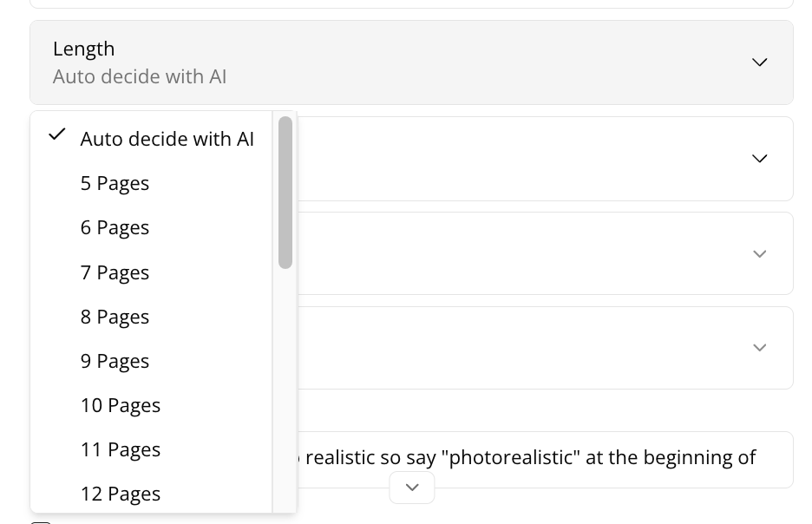Collapse the Length dropdown chevron
This screenshot has width=812, height=524.
tap(759, 62)
